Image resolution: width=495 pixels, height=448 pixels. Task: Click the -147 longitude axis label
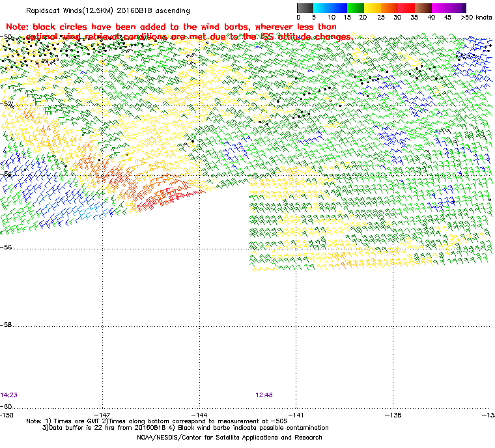point(102,415)
